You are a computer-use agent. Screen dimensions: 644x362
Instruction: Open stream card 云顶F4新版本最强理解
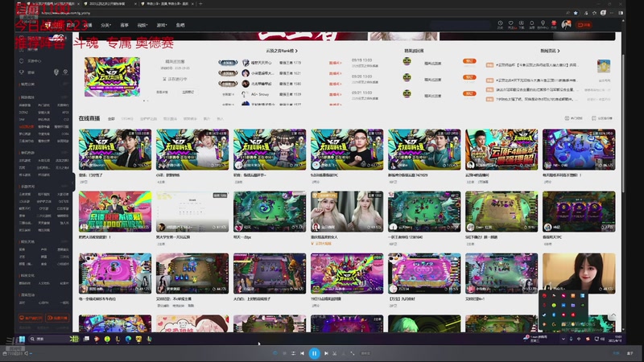click(x=501, y=150)
